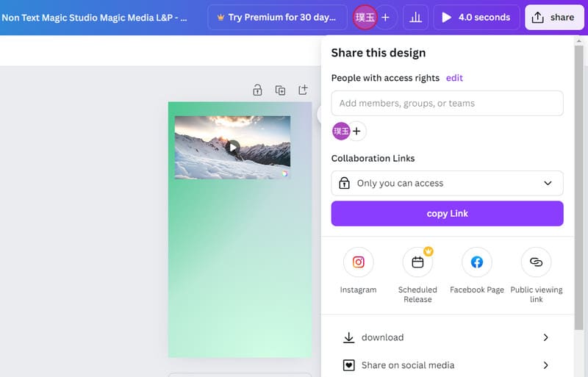Add a person using plus under members field

click(356, 132)
